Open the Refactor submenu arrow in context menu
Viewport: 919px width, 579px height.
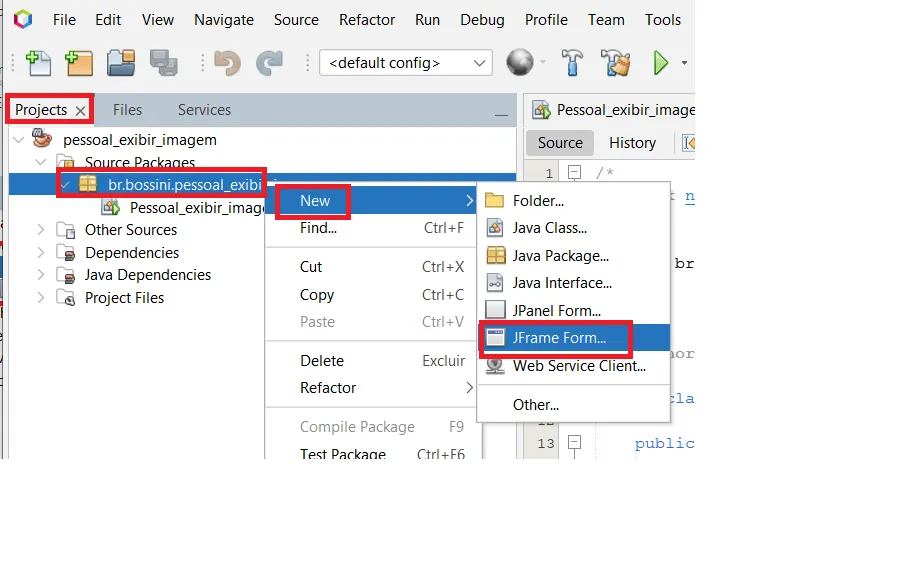tap(469, 388)
